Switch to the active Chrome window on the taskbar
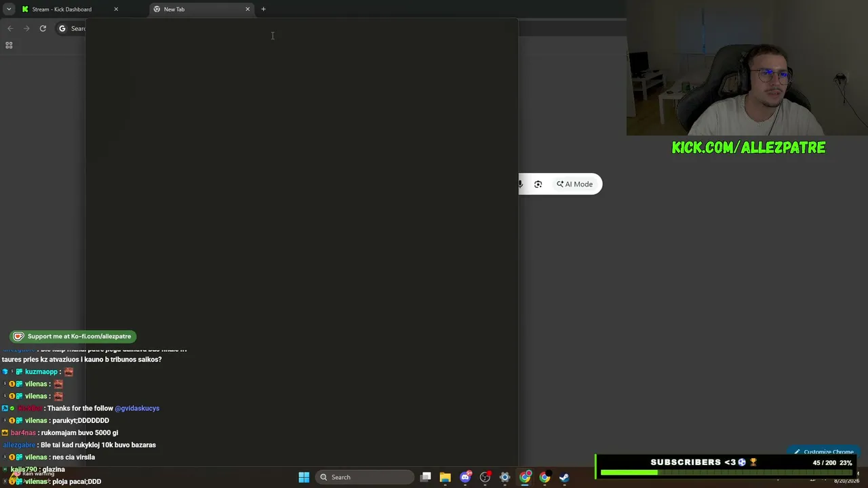 [x=525, y=477]
